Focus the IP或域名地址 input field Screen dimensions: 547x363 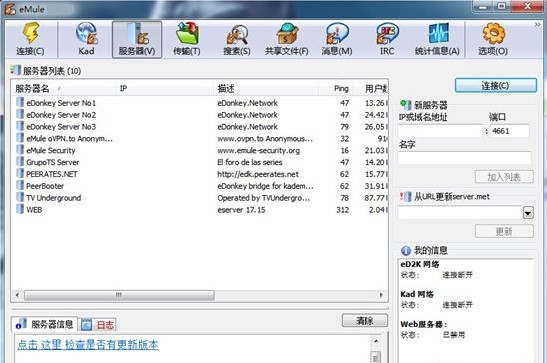click(x=441, y=131)
